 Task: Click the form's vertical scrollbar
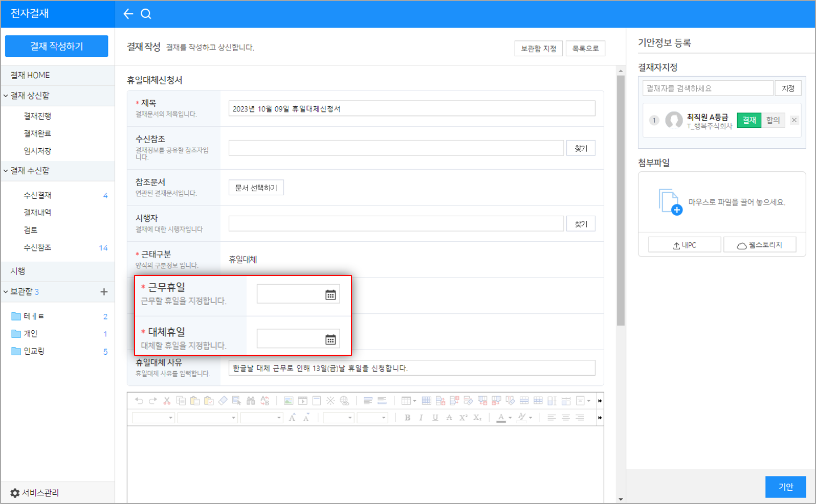point(621,200)
